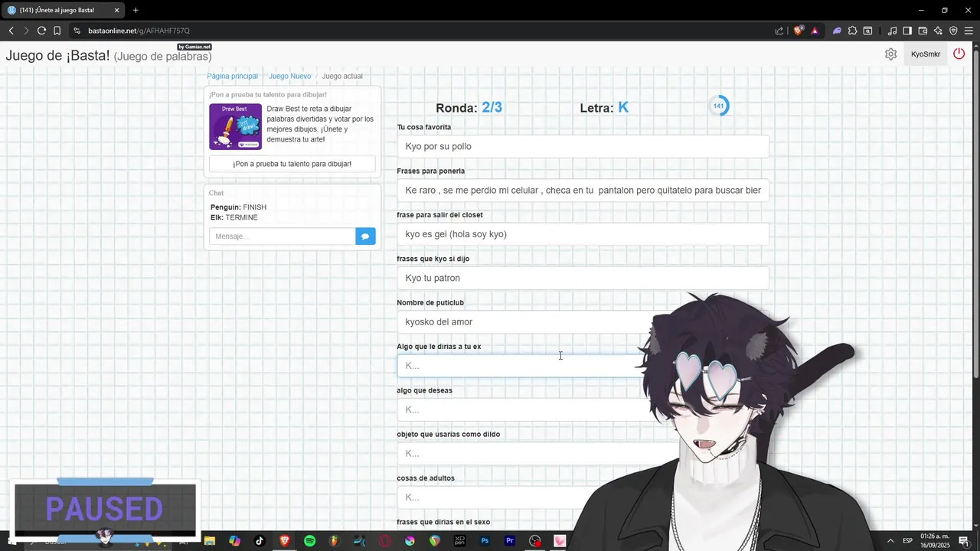Click the Draw Best ad thumbnail

point(235,126)
